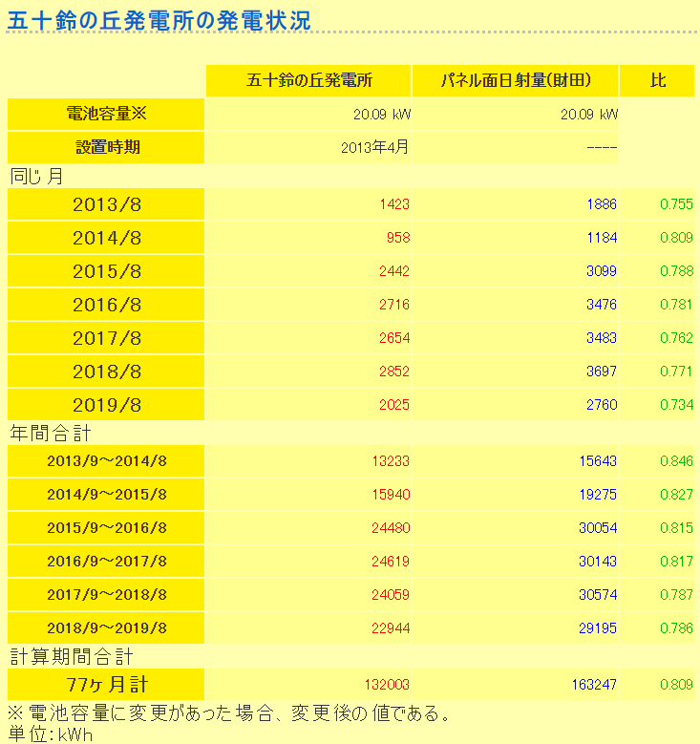Click the green ratio 0.781
The height and width of the screenshot is (744, 700).
[x=677, y=305]
